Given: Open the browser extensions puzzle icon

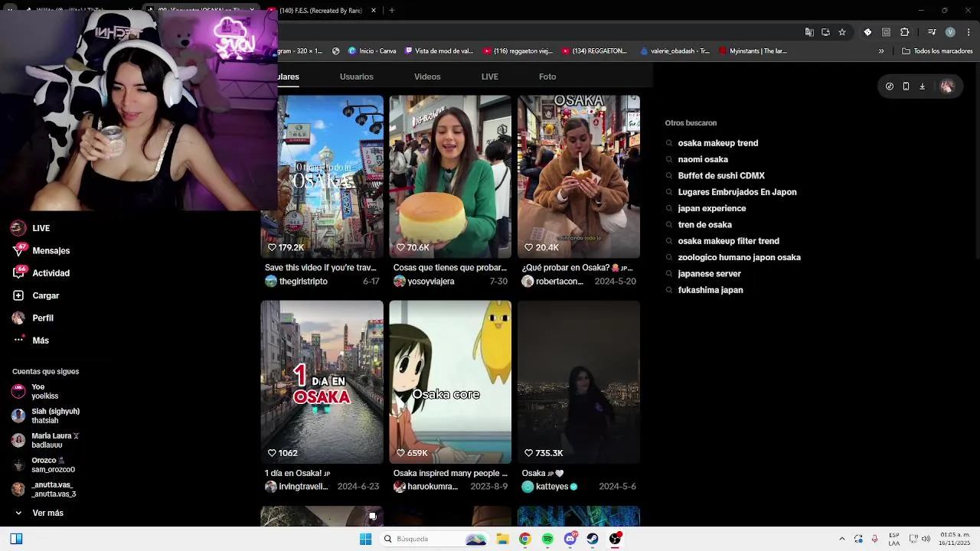Looking at the screenshot, I should [x=904, y=32].
